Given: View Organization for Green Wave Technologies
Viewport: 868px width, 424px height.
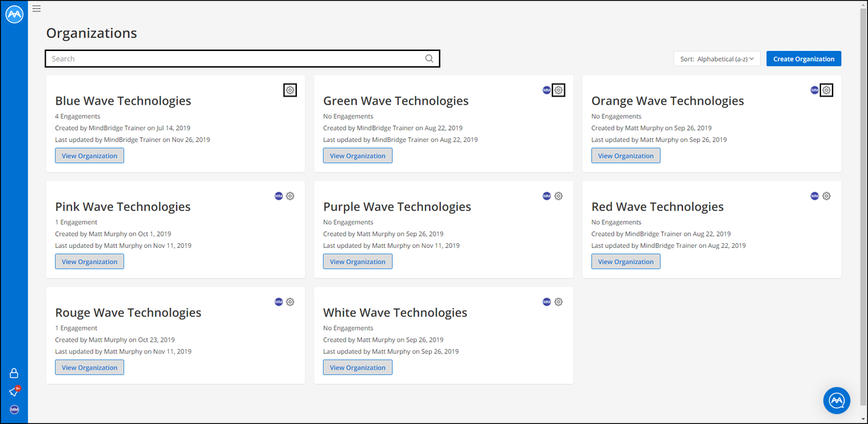Looking at the screenshot, I should click(357, 156).
